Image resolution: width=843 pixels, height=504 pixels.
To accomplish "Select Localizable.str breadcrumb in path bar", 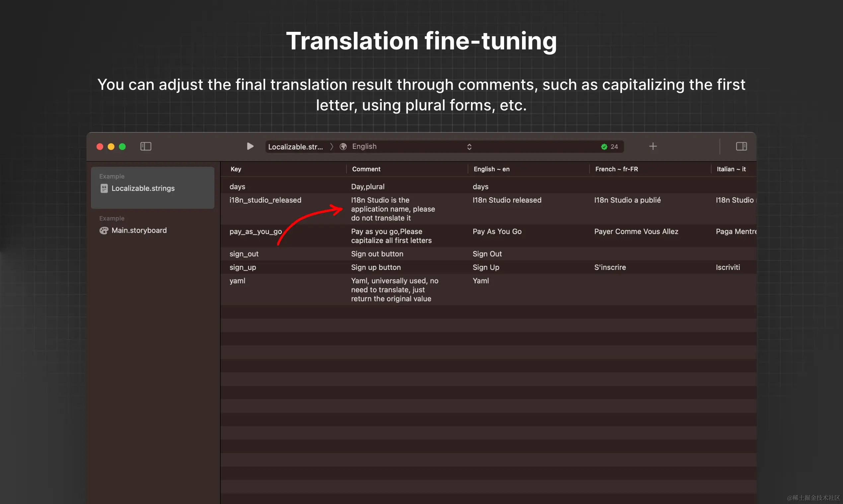I will click(x=295, y=147).
